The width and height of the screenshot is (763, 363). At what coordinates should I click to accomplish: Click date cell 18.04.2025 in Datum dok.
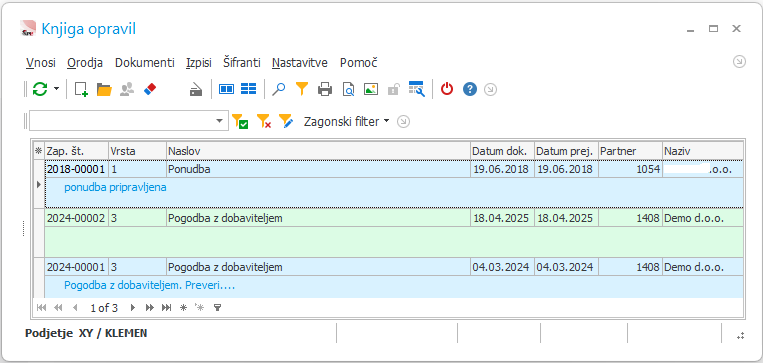502,218
